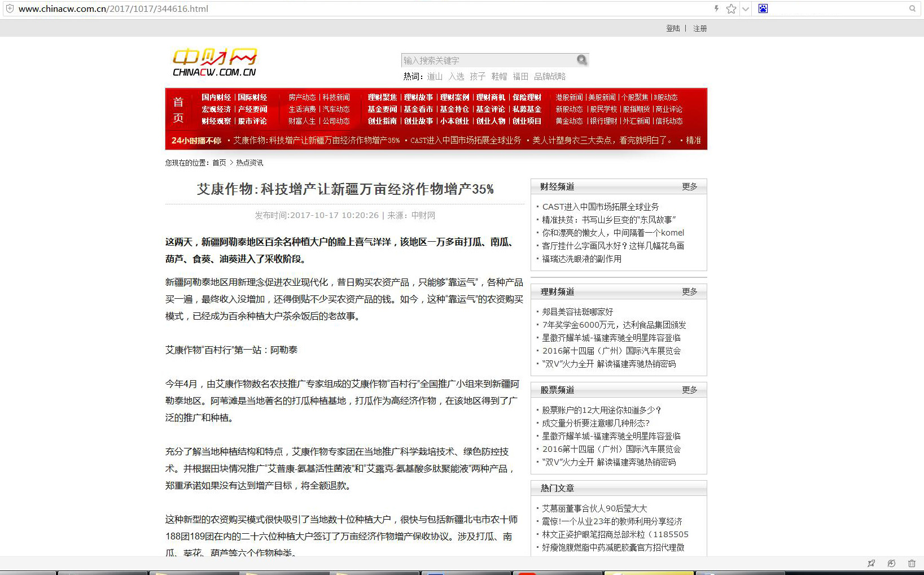
Task: Select hot keyword 福田
Action: coord(520,76)
